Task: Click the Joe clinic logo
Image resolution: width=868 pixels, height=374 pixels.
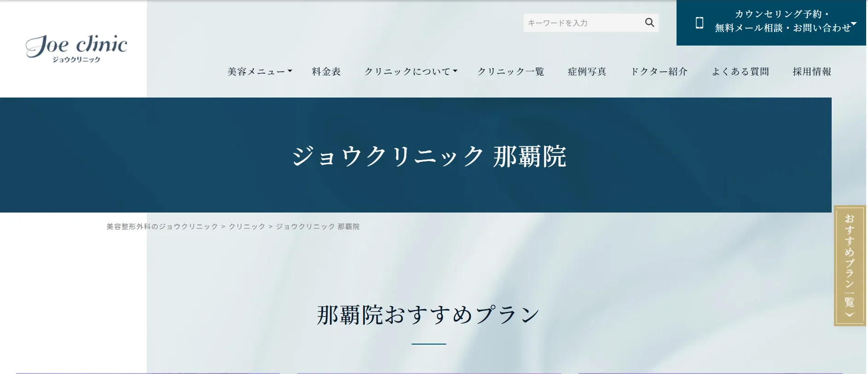Action: 76,48
